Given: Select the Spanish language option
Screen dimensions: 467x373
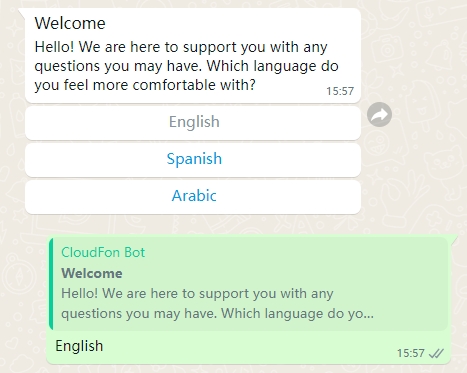Looking at the screenshot, I should [x=193, y=160].
